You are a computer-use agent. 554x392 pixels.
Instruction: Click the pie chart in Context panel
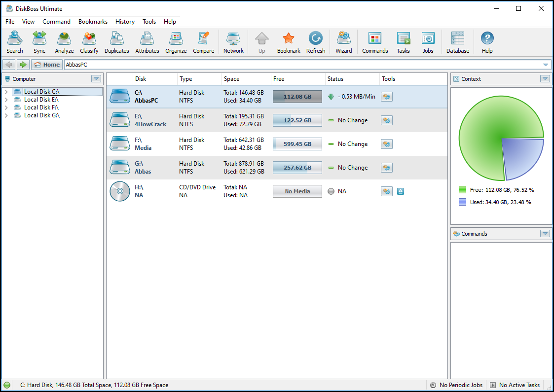click(x=501, y=138)
